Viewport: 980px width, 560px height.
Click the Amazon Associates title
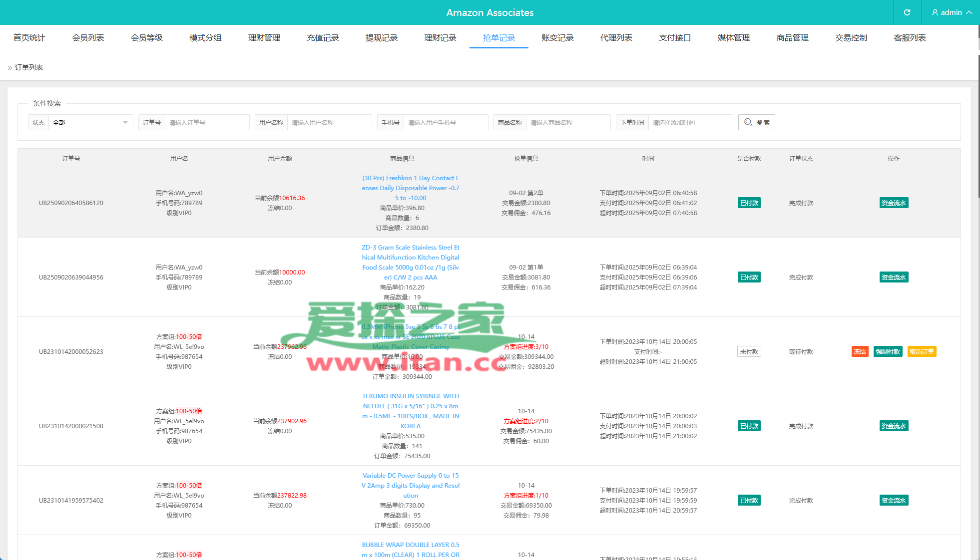click(490, 12)
